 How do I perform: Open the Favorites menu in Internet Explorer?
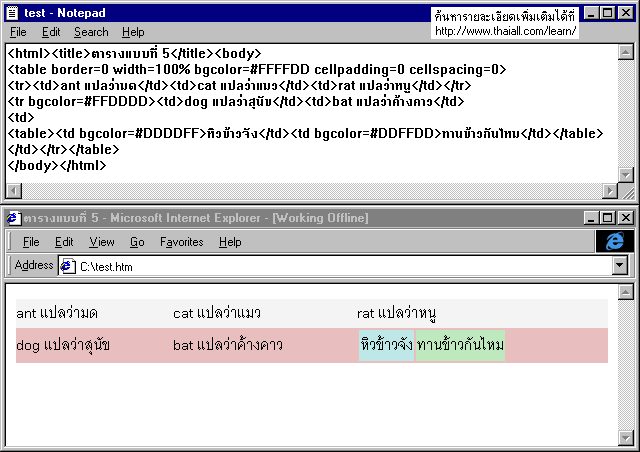coord(181,242)
